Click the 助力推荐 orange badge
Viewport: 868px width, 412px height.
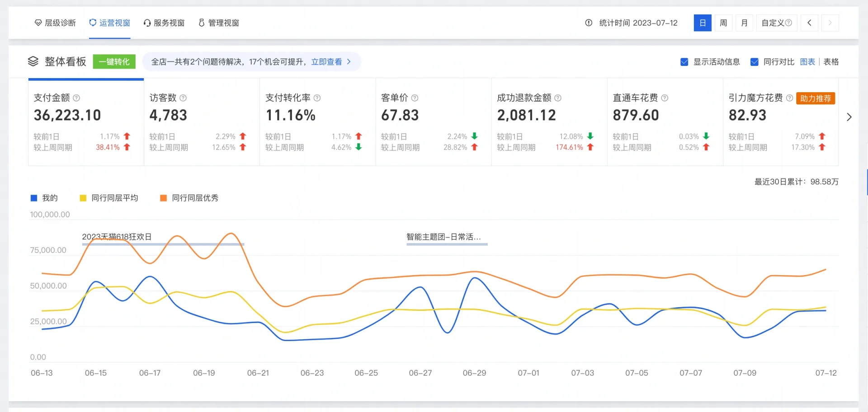point(816,98)
